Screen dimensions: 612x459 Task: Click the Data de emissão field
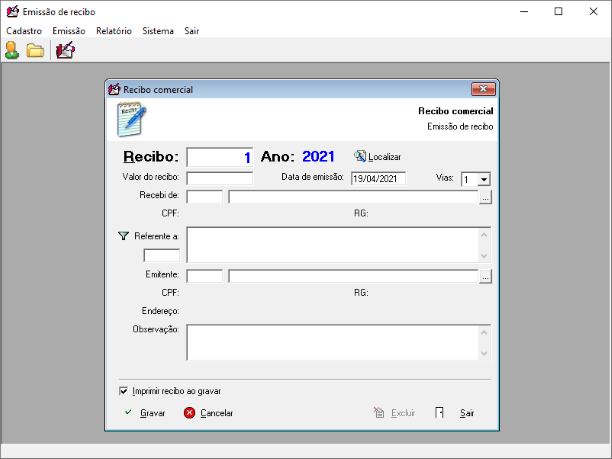[378, 178]
